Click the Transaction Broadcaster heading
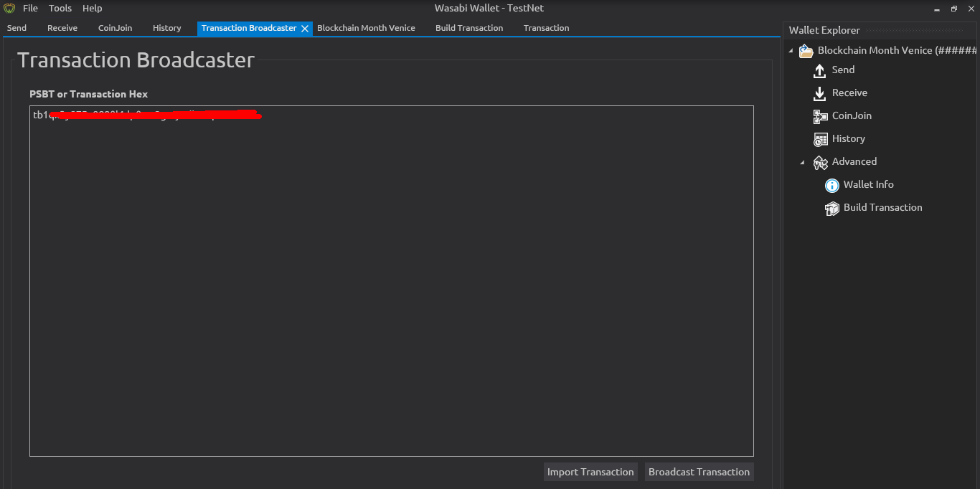This screenshot has height=489, width=980. (x=136, y=60)
